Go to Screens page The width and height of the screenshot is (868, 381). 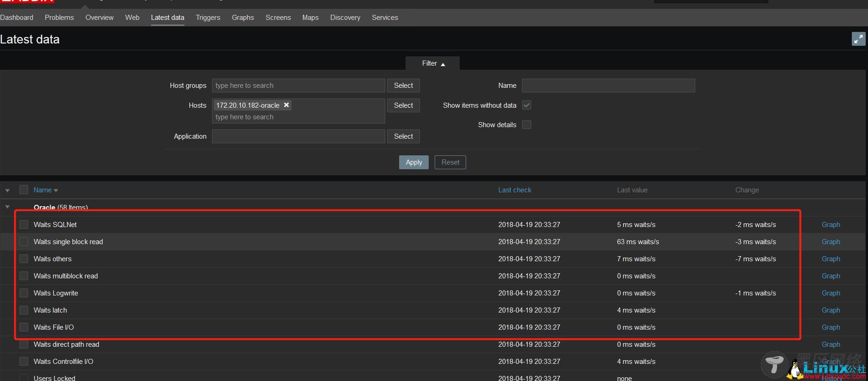[x=278, y=18]
